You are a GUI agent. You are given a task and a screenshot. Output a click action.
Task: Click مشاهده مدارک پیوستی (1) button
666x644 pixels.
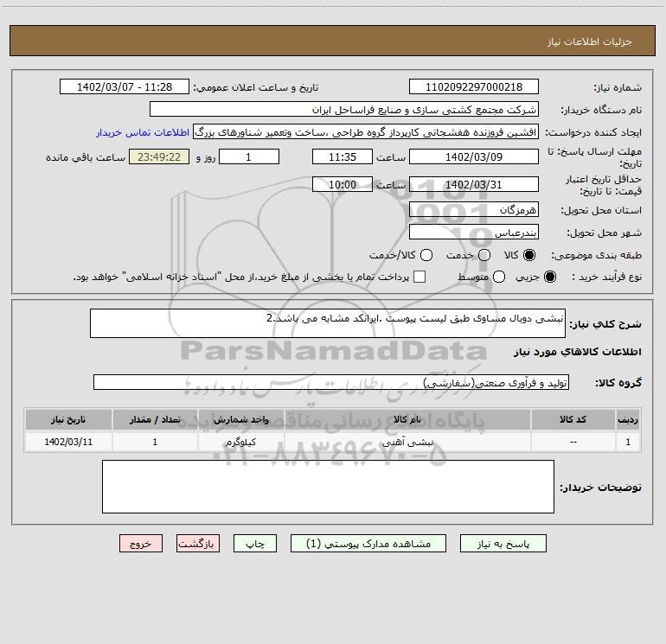(x=368, y=544)
